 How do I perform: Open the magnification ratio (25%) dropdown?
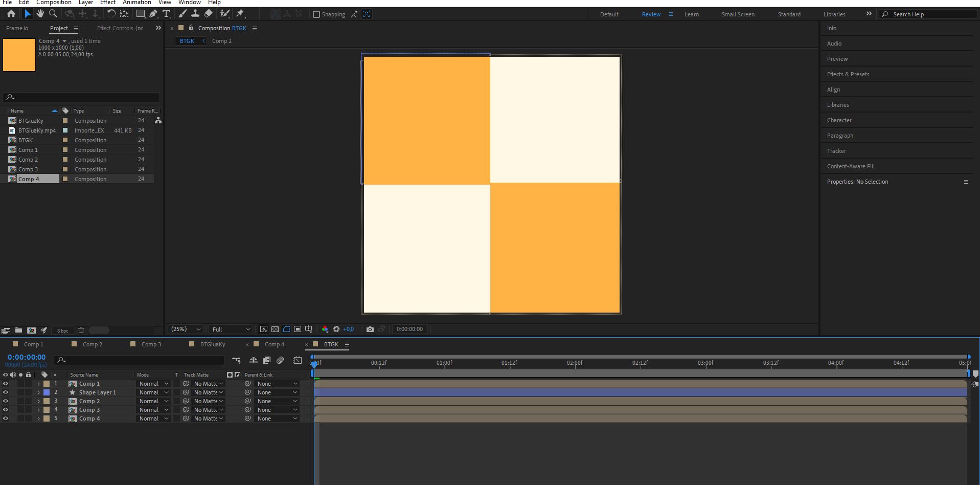click(x=186, y=329)
